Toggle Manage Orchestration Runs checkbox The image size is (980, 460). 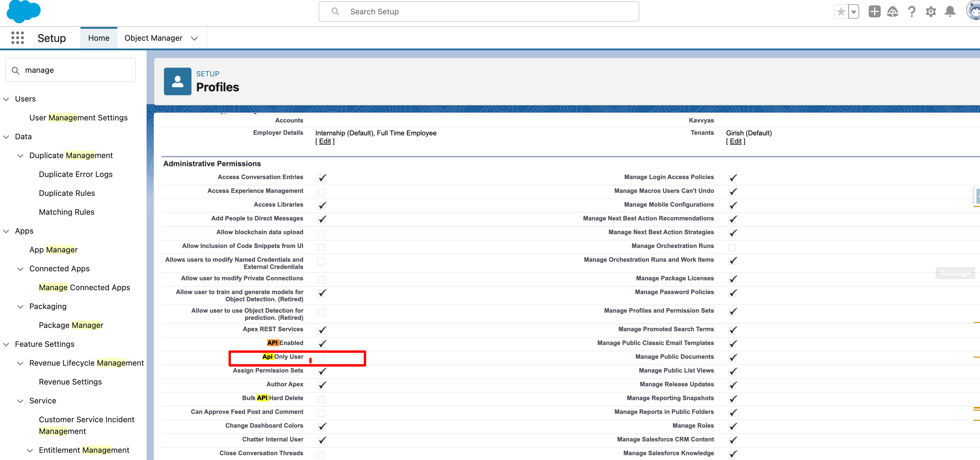[732, 247]
